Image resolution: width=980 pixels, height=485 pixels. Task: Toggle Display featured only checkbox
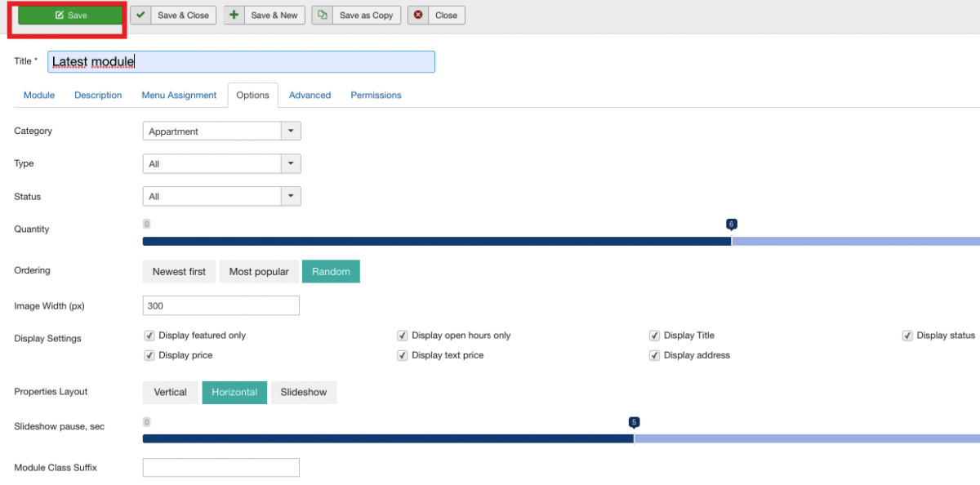149,336
